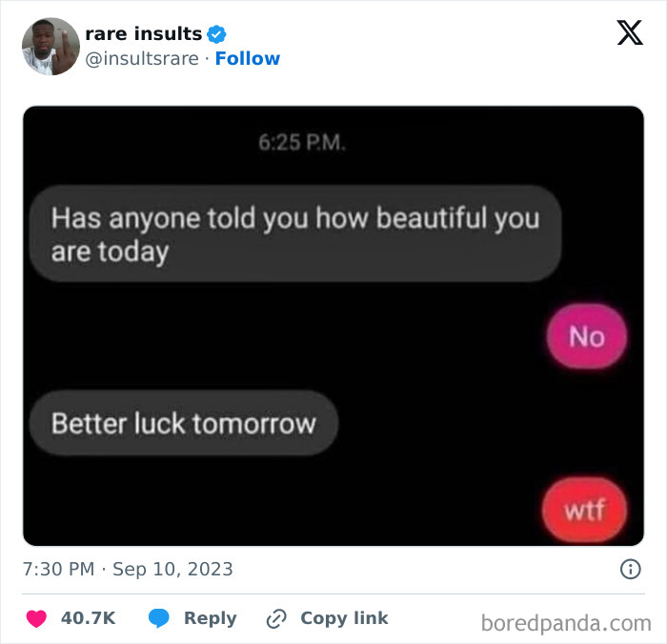Select the pink "No" reply bubble
667x644 pixels.
click(x=586, y=336)
